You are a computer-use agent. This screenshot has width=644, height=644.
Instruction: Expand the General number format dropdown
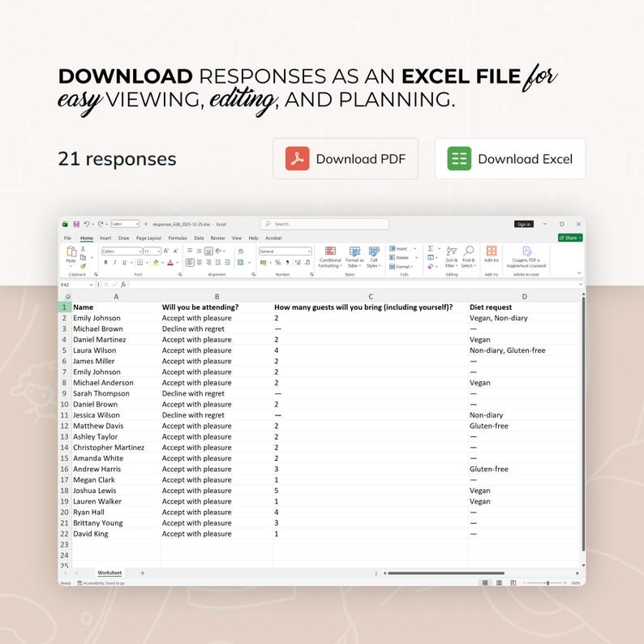click(309, 251)
